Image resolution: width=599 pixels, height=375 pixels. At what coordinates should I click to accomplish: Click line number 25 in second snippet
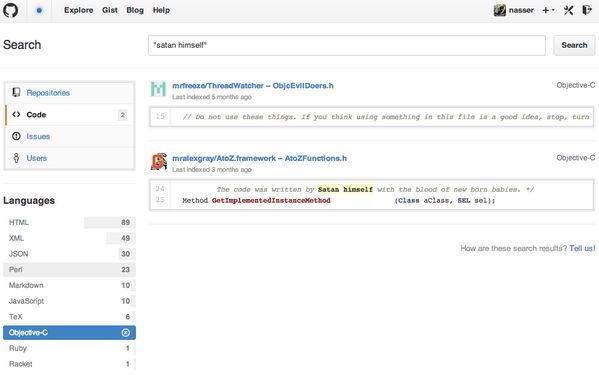[x=160, y=200]
